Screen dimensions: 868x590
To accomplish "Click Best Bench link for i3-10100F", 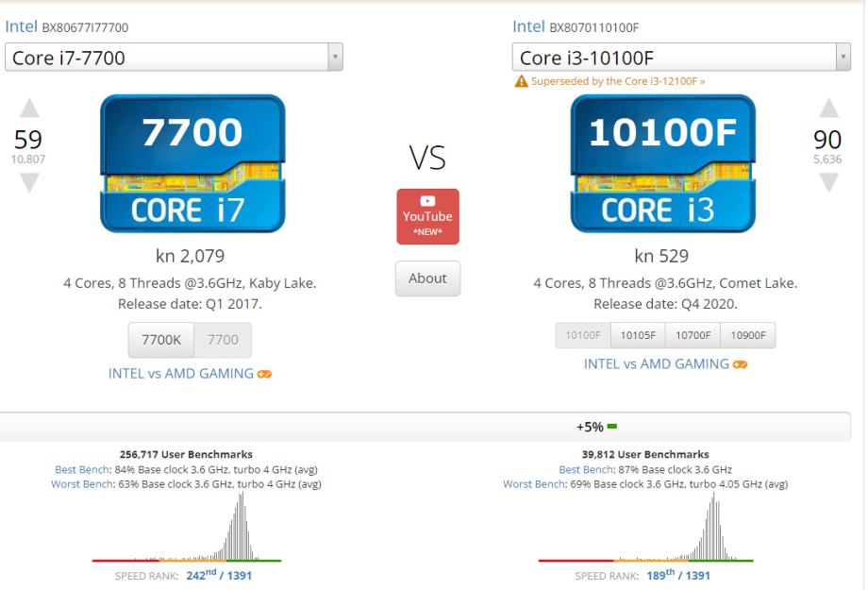I will 587,470.
